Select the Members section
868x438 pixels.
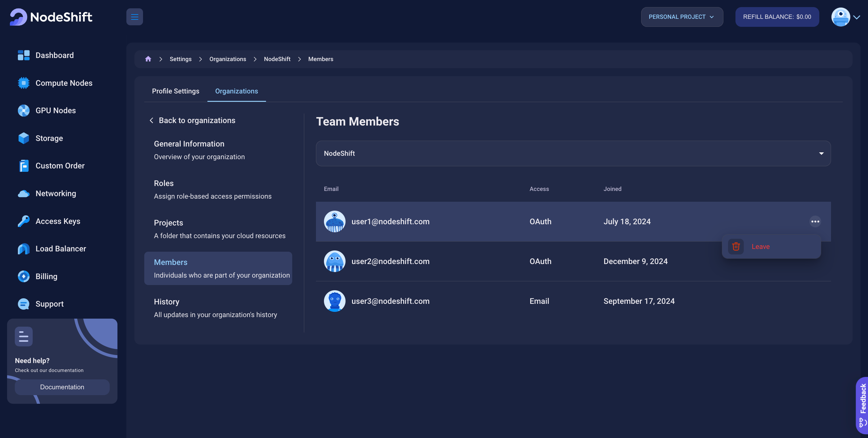tap(218, 268)
